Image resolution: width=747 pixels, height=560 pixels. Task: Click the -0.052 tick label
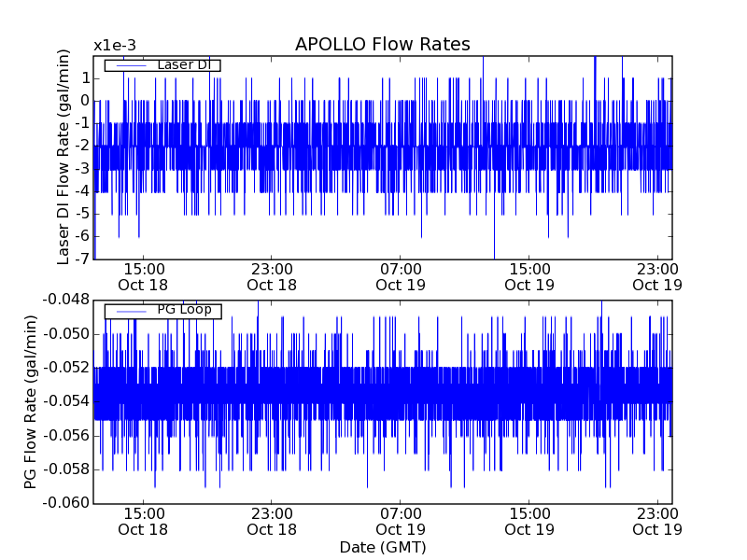click(66, 368)
